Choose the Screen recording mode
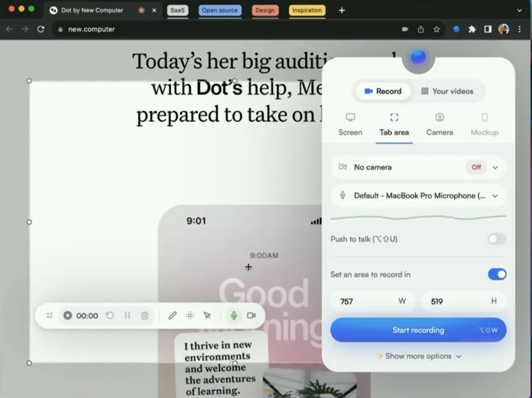 (x=350, y=125)
